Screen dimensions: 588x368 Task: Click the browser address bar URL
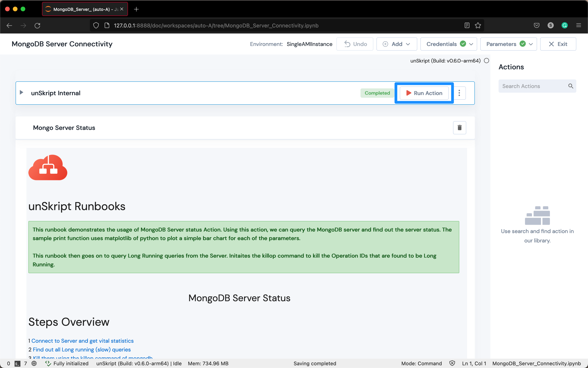pyautogui.click(x=216, y=26)
